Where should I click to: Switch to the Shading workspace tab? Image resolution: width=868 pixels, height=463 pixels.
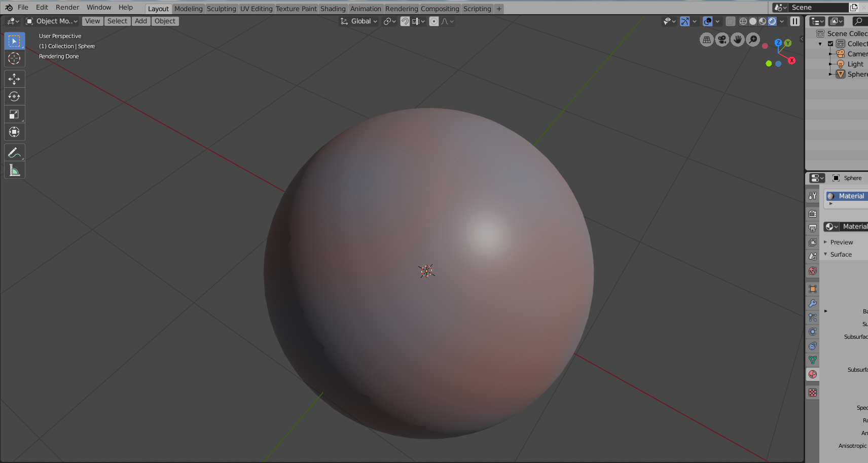[333, 9]
